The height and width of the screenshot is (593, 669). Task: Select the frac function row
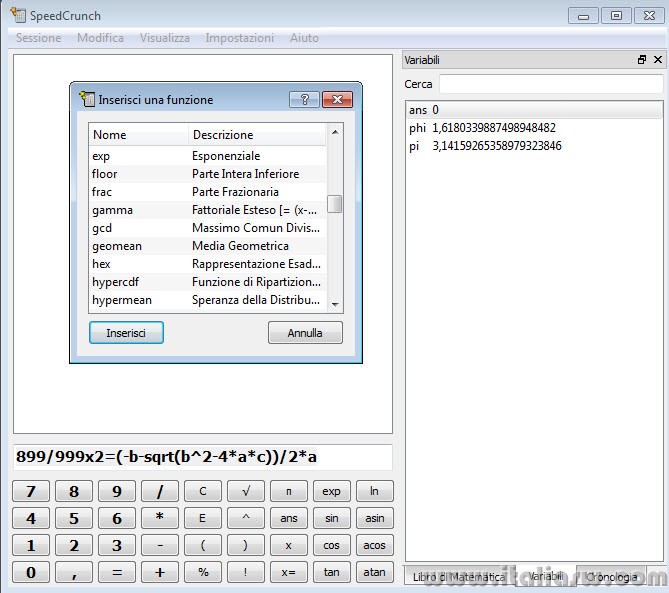207,192
